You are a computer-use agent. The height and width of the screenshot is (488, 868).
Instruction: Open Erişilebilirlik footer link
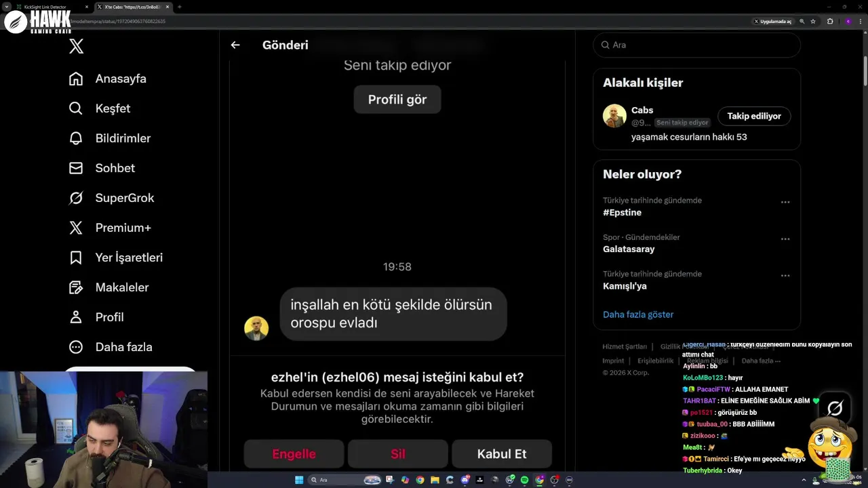[656, 361]
